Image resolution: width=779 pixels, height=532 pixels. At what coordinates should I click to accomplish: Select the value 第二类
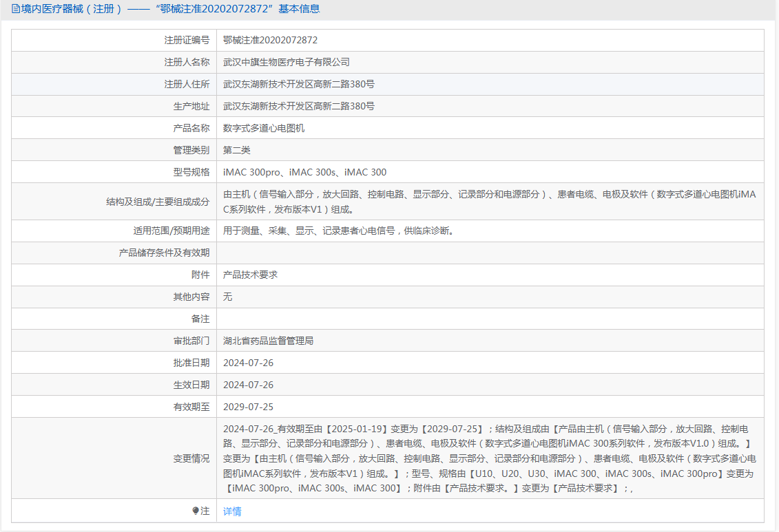click(236, 150)
